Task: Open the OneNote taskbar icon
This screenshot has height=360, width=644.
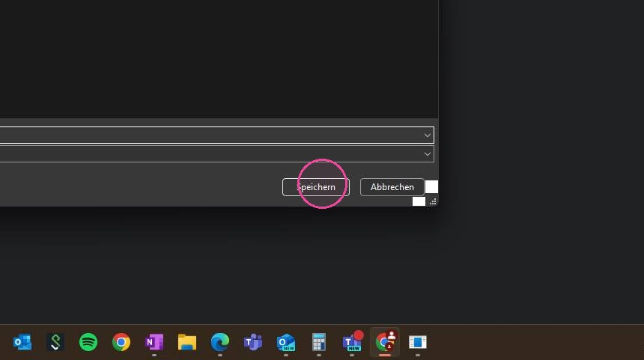Action: (x=154, y=342)
